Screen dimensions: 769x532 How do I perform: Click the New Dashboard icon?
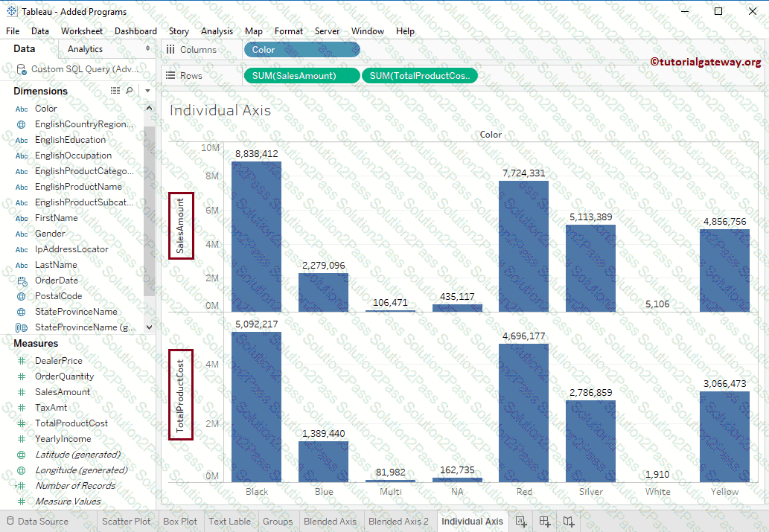(545, 522)
